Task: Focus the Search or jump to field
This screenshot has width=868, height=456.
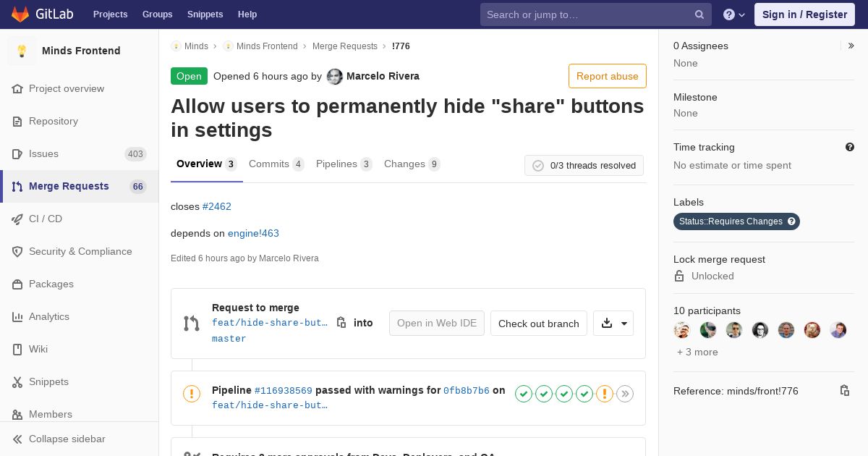Action: 596,14
